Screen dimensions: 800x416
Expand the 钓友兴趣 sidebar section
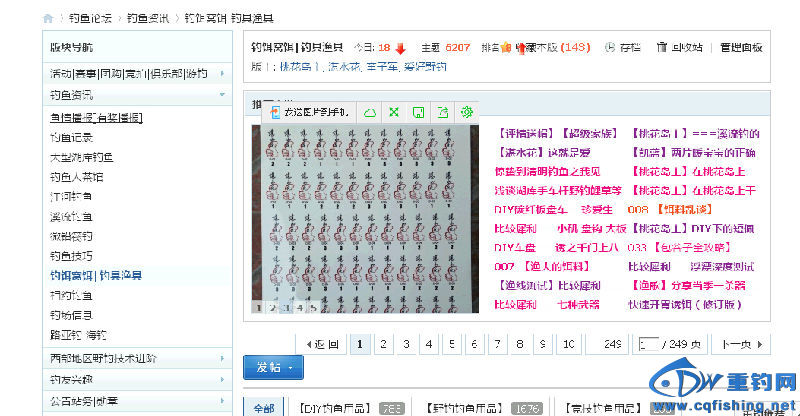point(222,380)
